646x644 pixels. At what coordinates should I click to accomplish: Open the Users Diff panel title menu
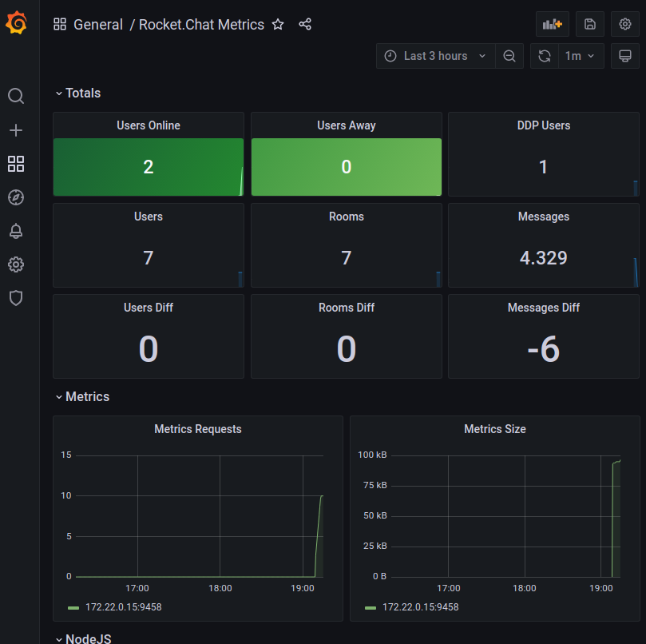[x=149, y=308]
